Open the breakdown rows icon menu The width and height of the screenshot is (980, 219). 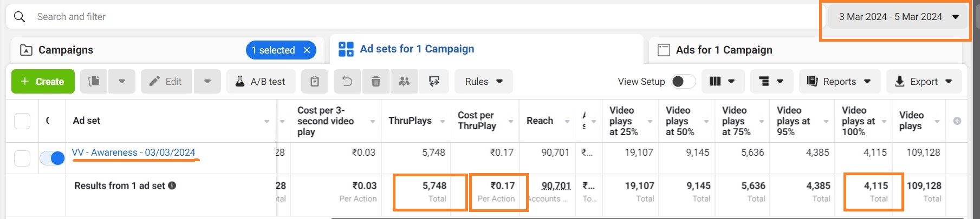pyautogui.click(x=771, y=82)
